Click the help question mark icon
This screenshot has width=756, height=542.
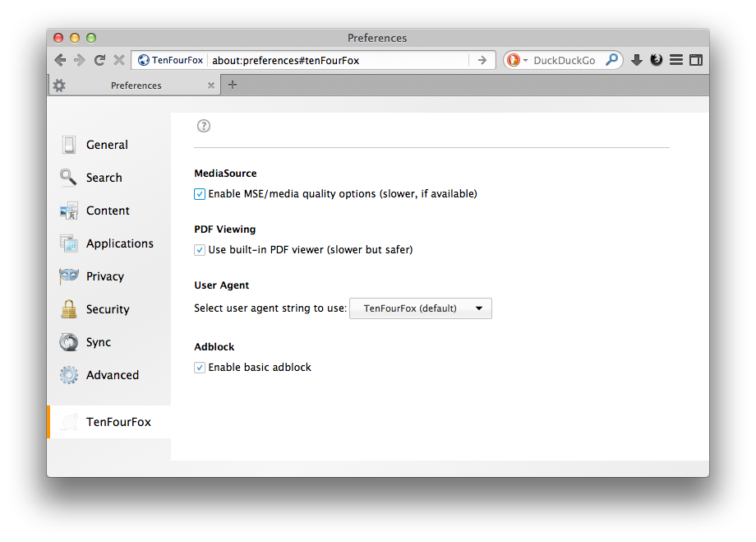pos(204,126)
